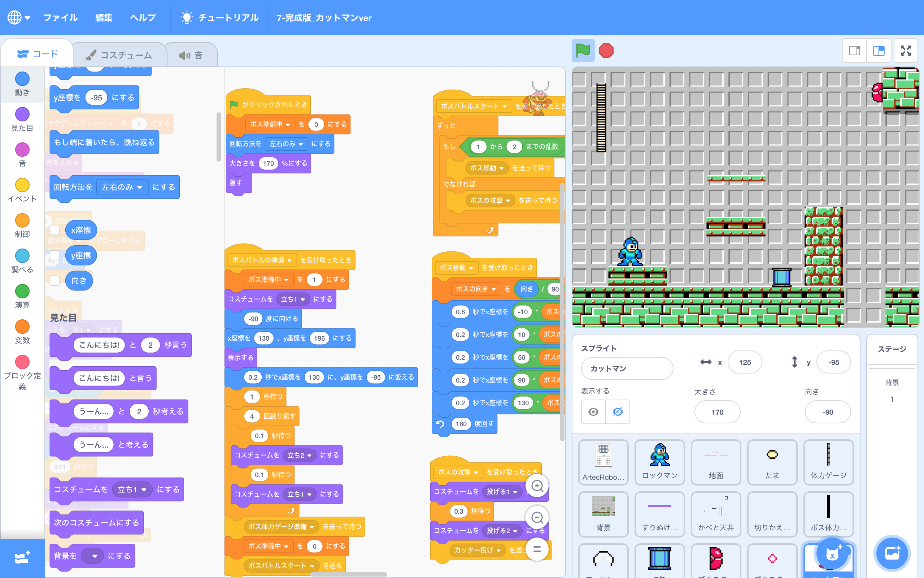Choose a new sprite with the cat button
This screenshot has width=924, height=578.
(x=832, y=553)
